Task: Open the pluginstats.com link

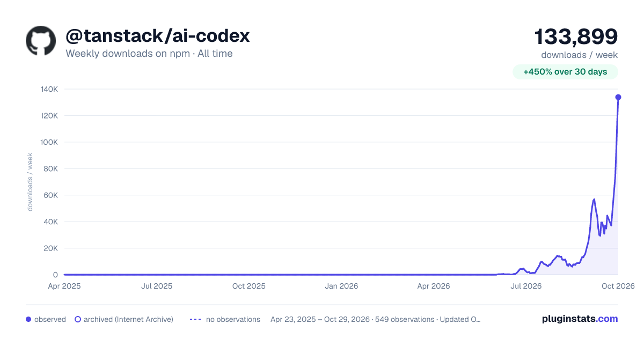Action: click(580, 319)
